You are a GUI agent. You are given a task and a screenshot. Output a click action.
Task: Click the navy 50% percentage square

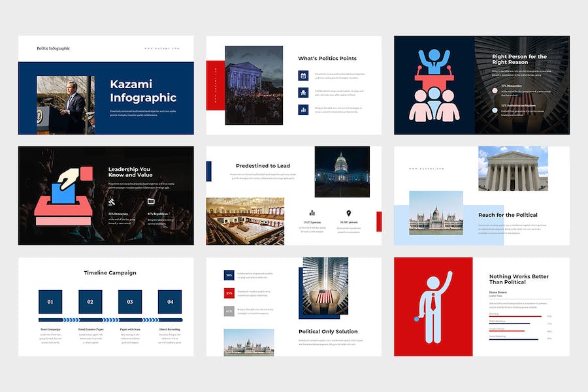coord(229,276)
